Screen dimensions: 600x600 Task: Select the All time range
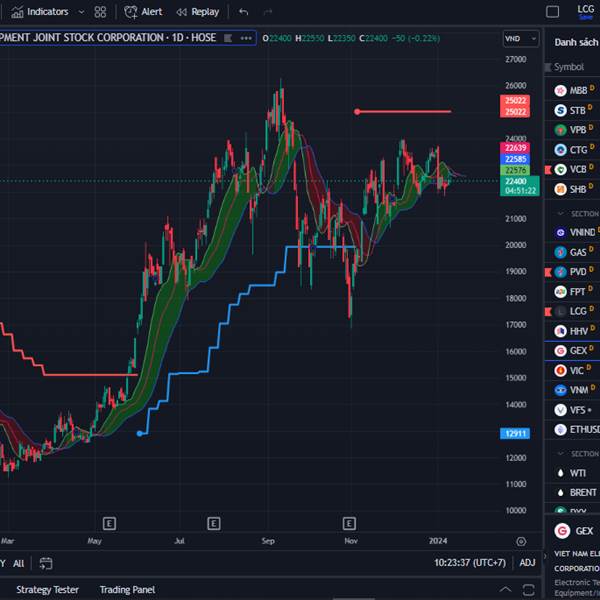[x=18, y=563]
